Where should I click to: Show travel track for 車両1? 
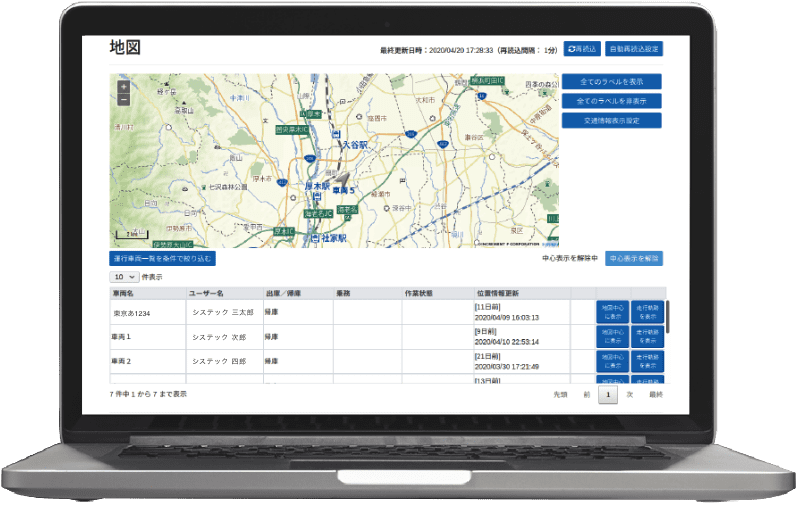click(x=646, y=336)
